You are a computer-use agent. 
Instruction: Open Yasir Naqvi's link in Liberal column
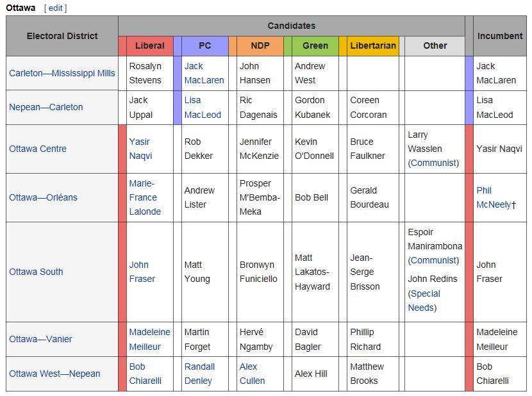[x=140, y=149]
